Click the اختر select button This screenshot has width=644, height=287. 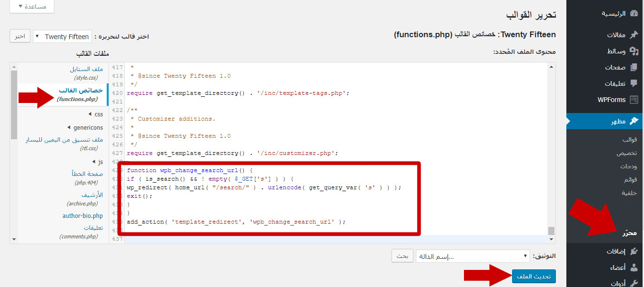pos(20,36)
